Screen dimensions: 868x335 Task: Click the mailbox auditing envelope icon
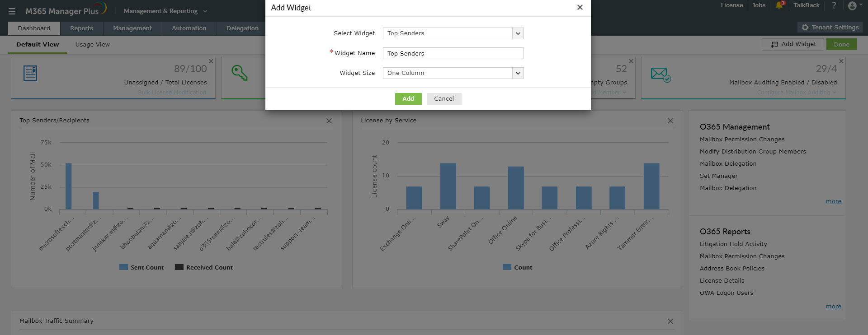tap(660, 74)
